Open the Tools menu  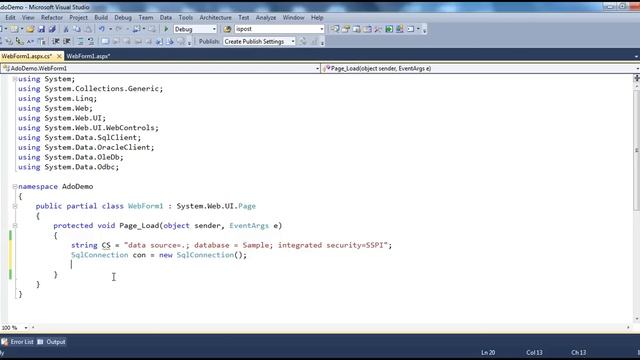(x=185, y=18)
